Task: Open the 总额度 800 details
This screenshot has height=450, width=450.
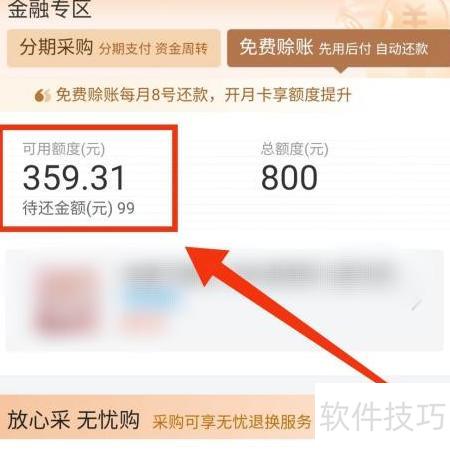Action: pos(289,177)
